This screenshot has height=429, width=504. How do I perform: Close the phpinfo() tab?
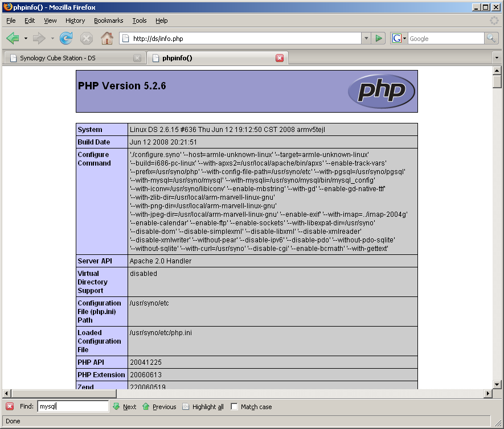coord(280,58)
